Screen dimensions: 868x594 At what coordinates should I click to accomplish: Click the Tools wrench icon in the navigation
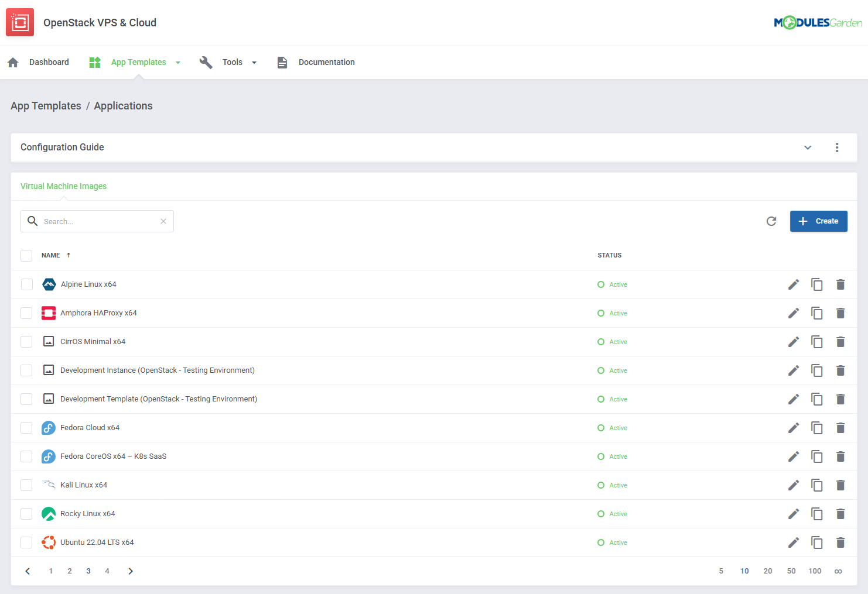(206, 61)
